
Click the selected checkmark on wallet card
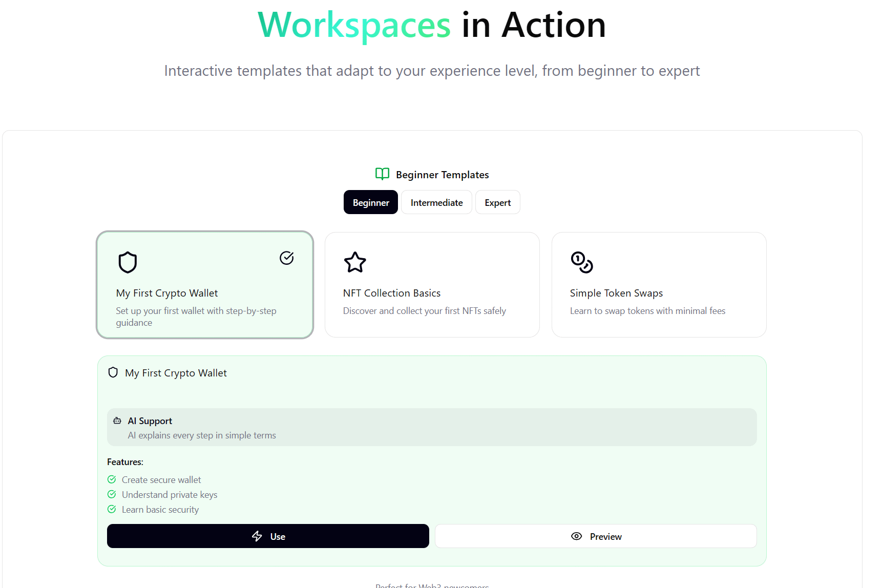pos(286,258)
